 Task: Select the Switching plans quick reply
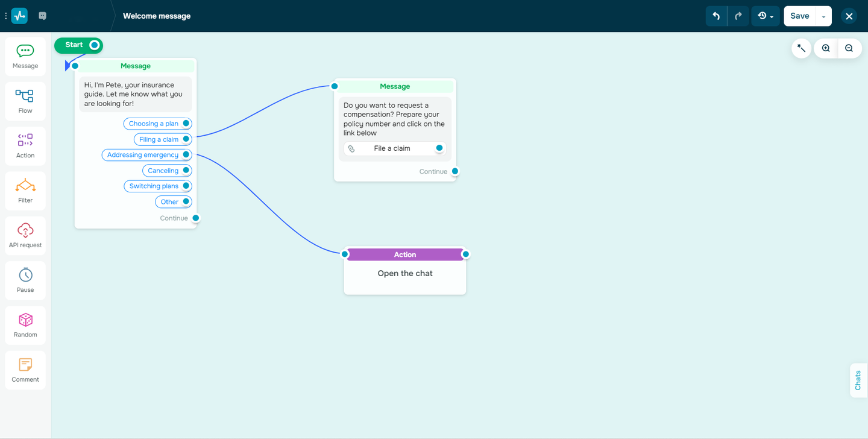coord(158,186)
